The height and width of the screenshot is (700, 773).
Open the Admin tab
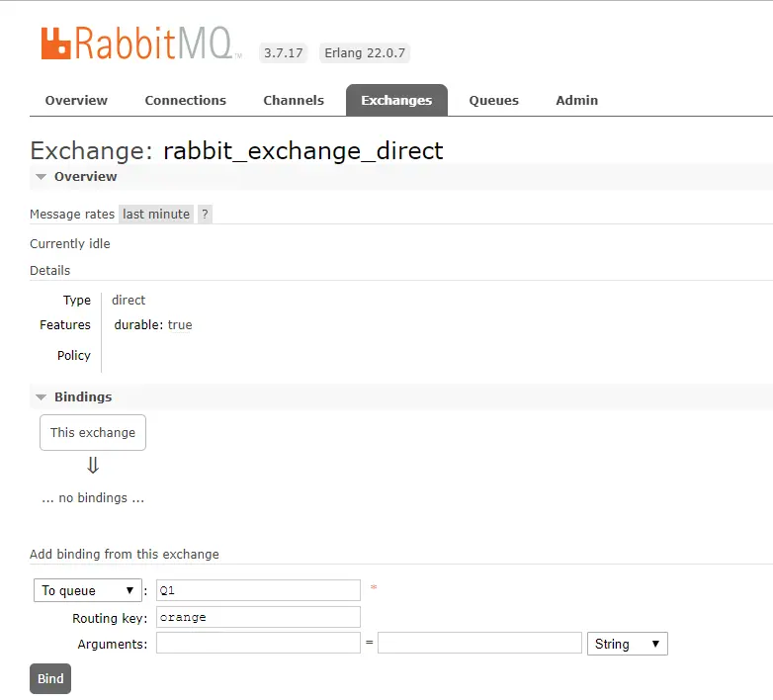coord(577,100)
